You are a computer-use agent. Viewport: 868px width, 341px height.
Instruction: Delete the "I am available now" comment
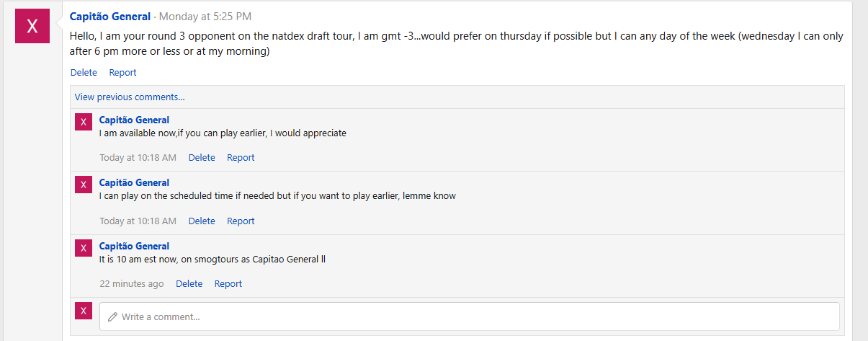(x=202, y=157)
